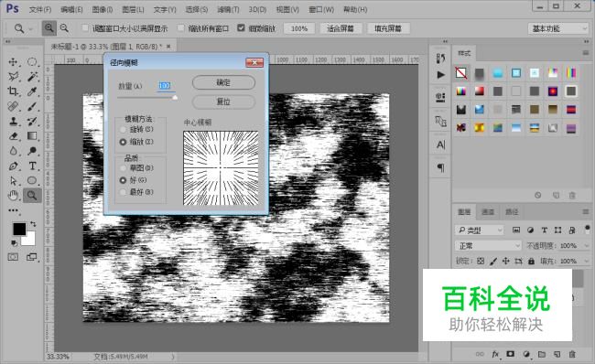Screen dimensions: 595x364
Task: Open the 图像(I) menu
Action: tap(103, 9)
